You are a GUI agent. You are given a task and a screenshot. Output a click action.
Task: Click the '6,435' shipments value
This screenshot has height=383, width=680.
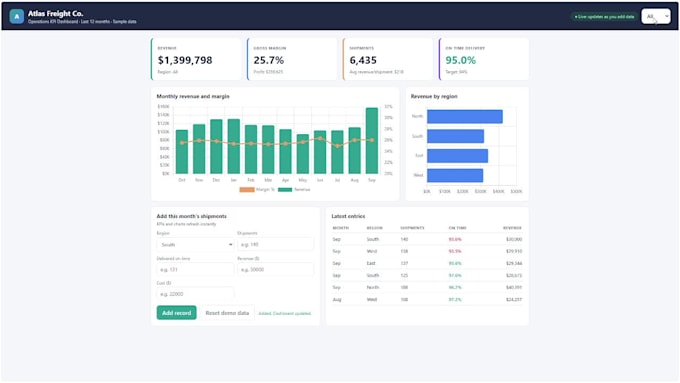[x=363, y=60]
